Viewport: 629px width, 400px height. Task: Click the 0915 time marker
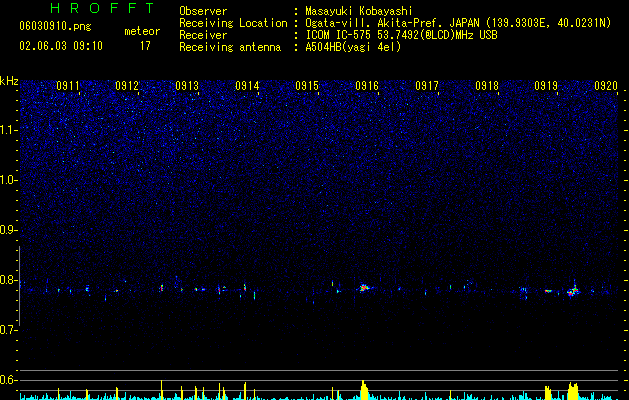pyautogui.click(x=307, y=86)
